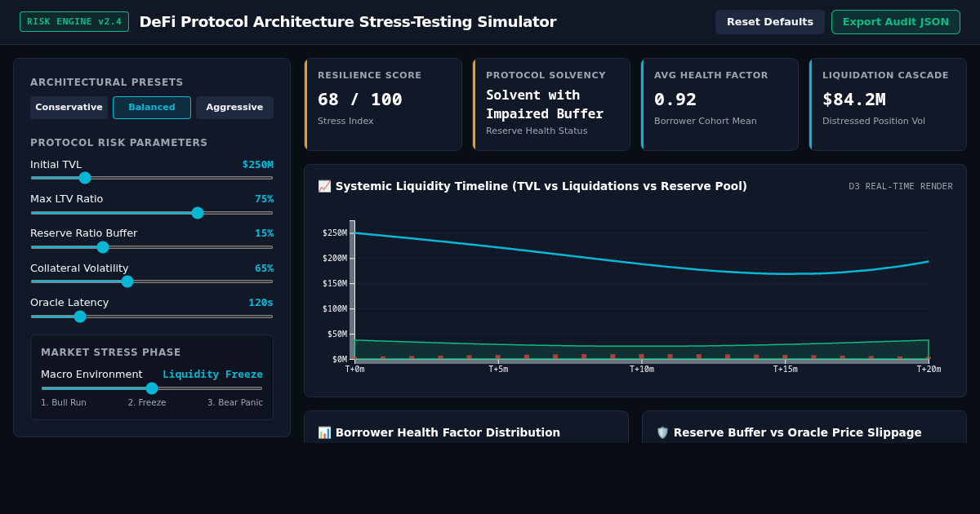Click the 15% Reserve Ratio Buffer value

point(265,233)
